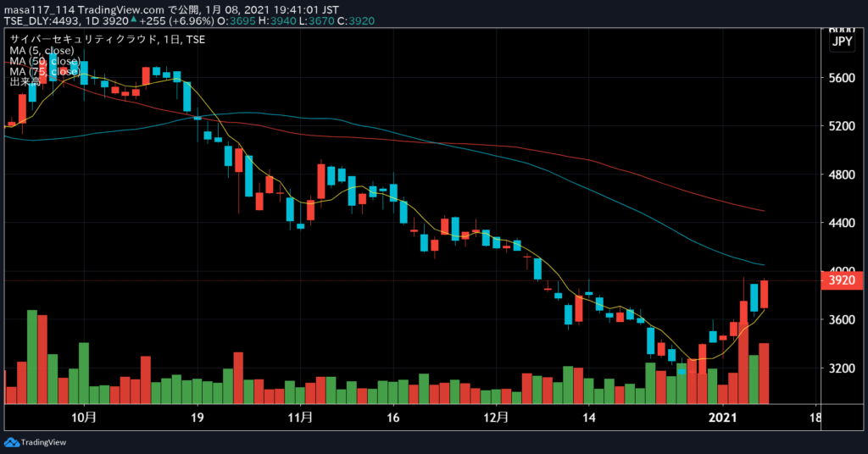
Task: Click the masa117_114 author name
Action: click(39, 10)
